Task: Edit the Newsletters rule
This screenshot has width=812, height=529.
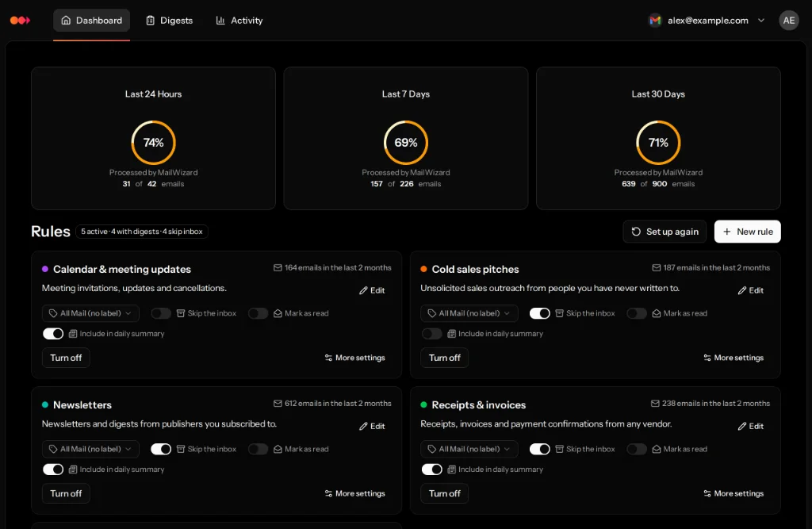Action: (372, 426)
